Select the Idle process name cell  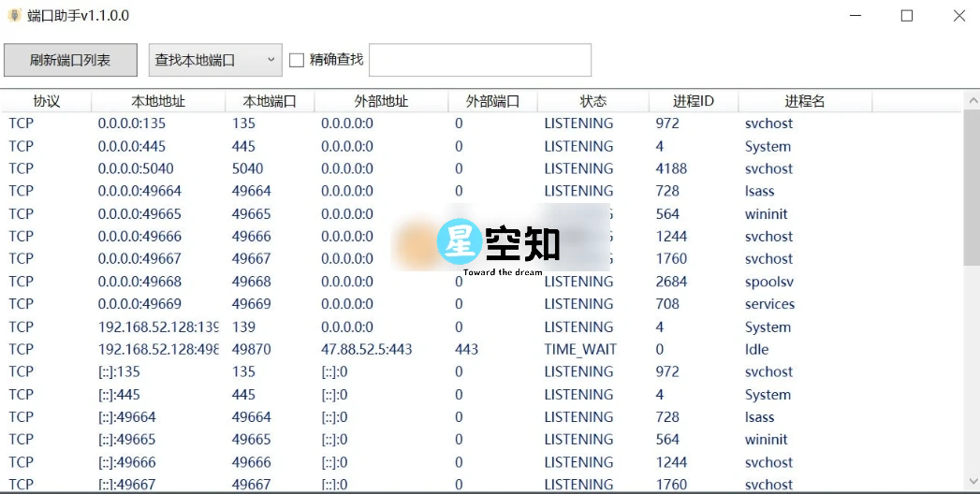point(756,350)
